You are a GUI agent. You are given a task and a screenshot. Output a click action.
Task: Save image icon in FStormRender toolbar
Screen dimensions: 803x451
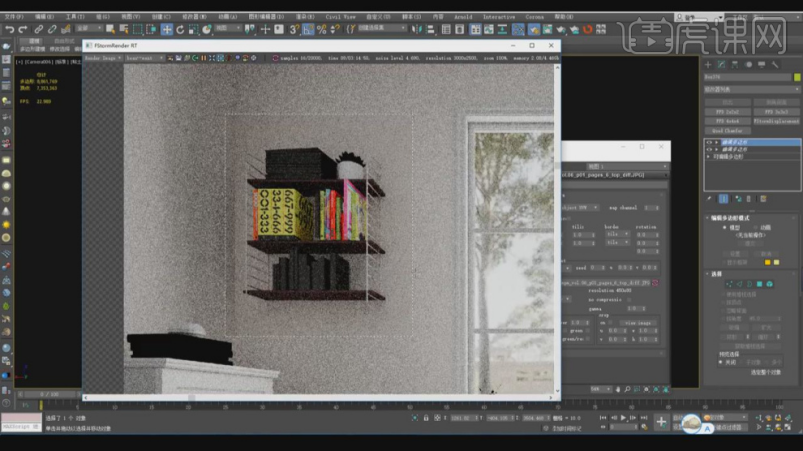point(179,58)
